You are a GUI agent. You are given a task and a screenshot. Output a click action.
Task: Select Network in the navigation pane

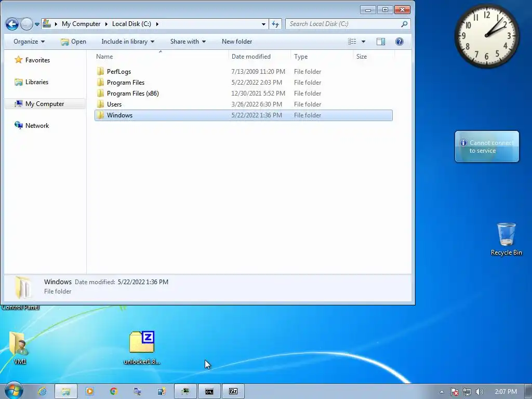(32, 126)
